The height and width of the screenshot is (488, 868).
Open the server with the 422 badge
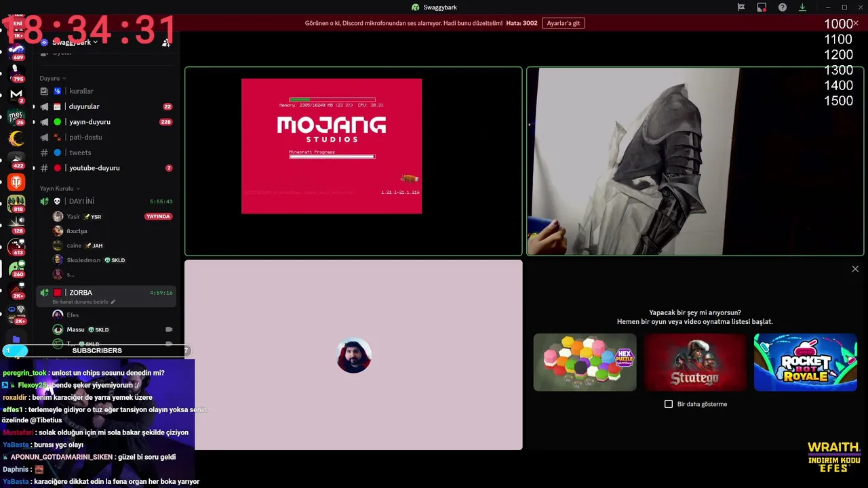click(x=16, y=159)
